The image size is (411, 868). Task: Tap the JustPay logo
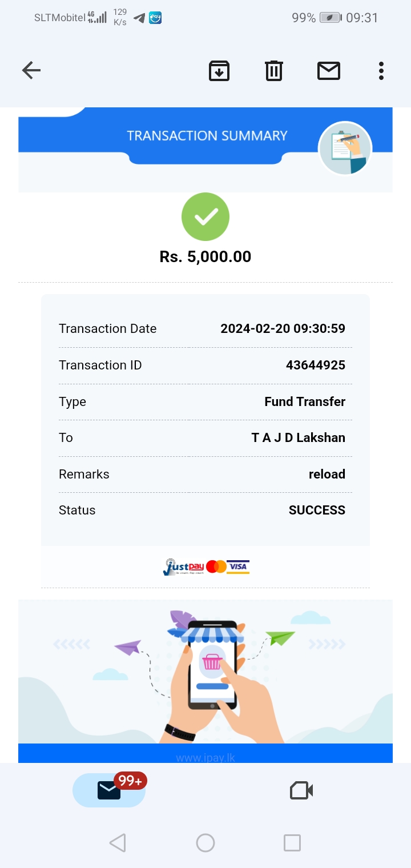point(183,566)
